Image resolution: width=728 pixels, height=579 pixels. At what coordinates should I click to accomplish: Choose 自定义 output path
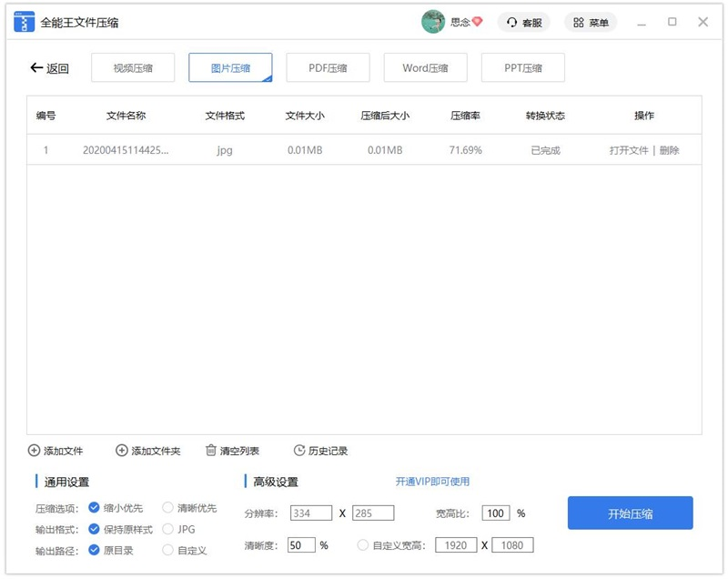[x=168, y=550]
